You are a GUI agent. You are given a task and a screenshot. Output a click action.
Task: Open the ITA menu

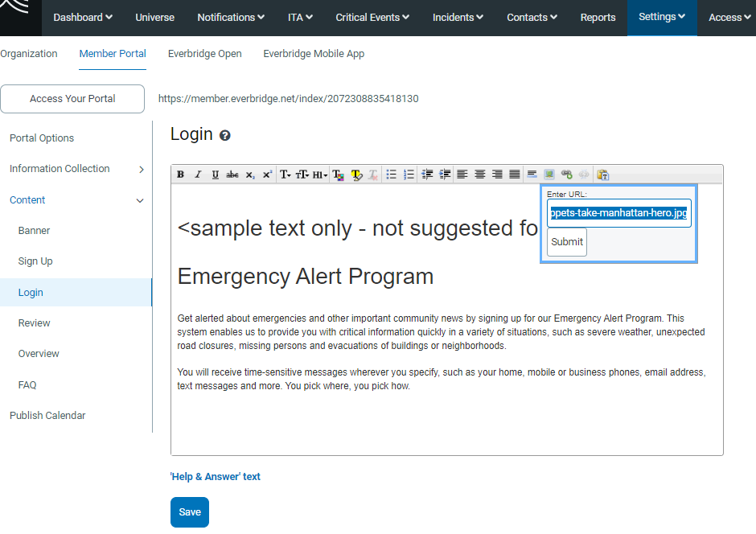(x=300, y=18)
